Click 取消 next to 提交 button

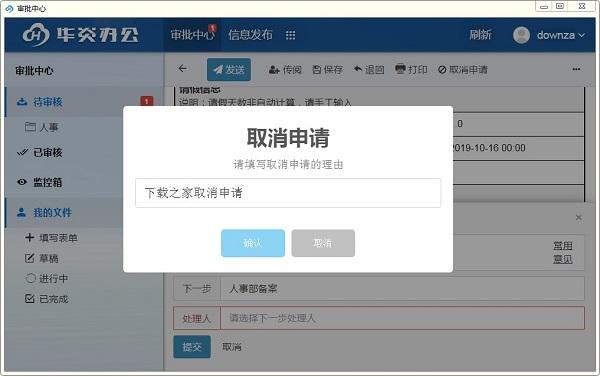click(x=232, y=347)
